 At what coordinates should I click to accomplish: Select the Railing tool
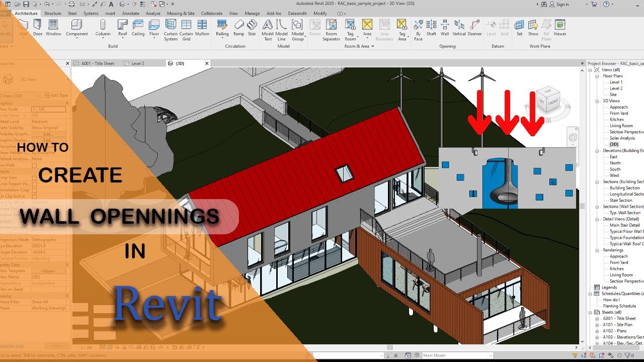coord(222,28)
